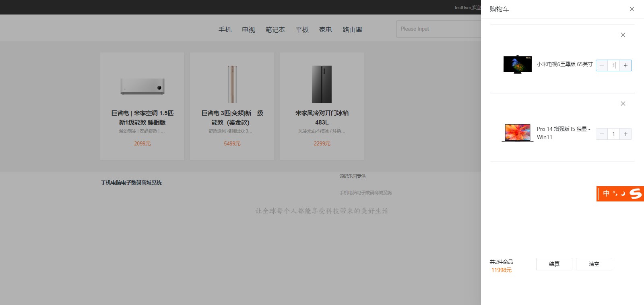644x305 pixels.
Task: Click the 清空 clear cart button
Action: click(x=594, y=264)
